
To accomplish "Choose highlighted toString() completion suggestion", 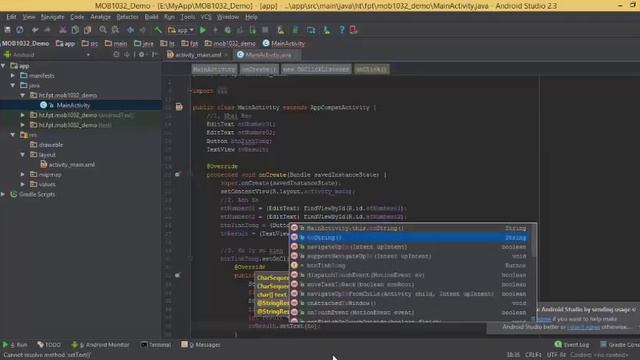I will [x=409, y=238].
